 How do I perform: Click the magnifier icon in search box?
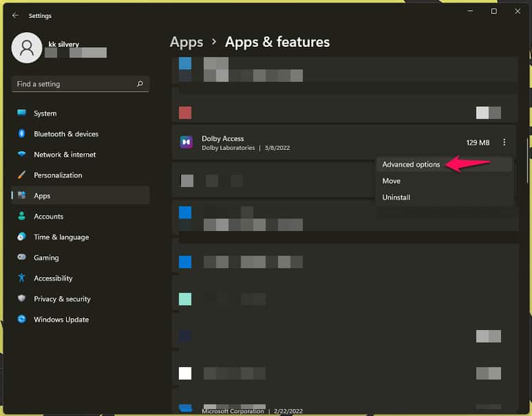click(140, 84)
